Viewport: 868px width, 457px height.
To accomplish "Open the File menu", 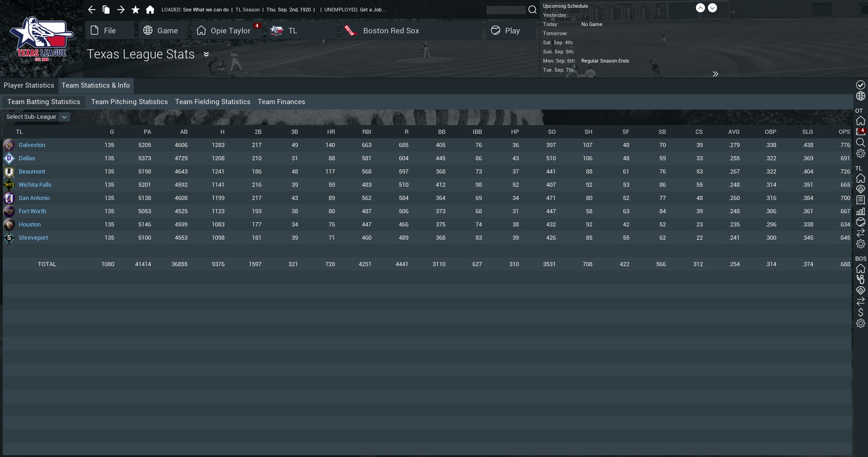I will pos(110,30).
